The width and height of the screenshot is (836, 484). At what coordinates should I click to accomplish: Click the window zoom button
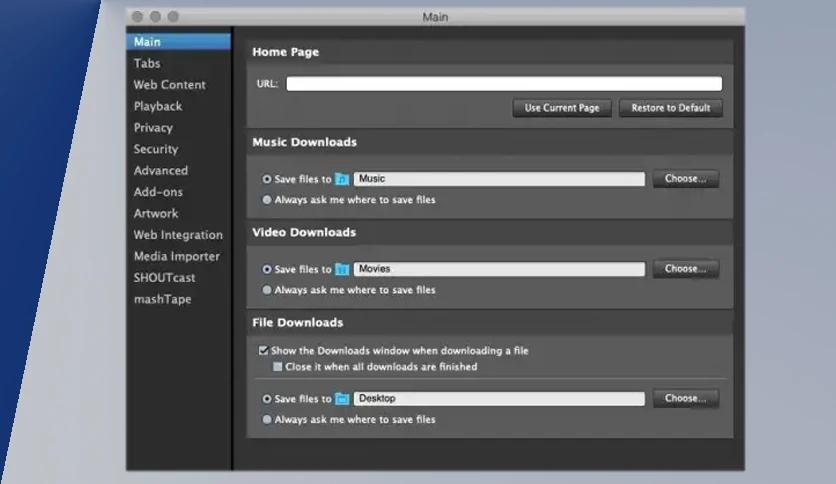pyautogui.click(x=173, y=17)
